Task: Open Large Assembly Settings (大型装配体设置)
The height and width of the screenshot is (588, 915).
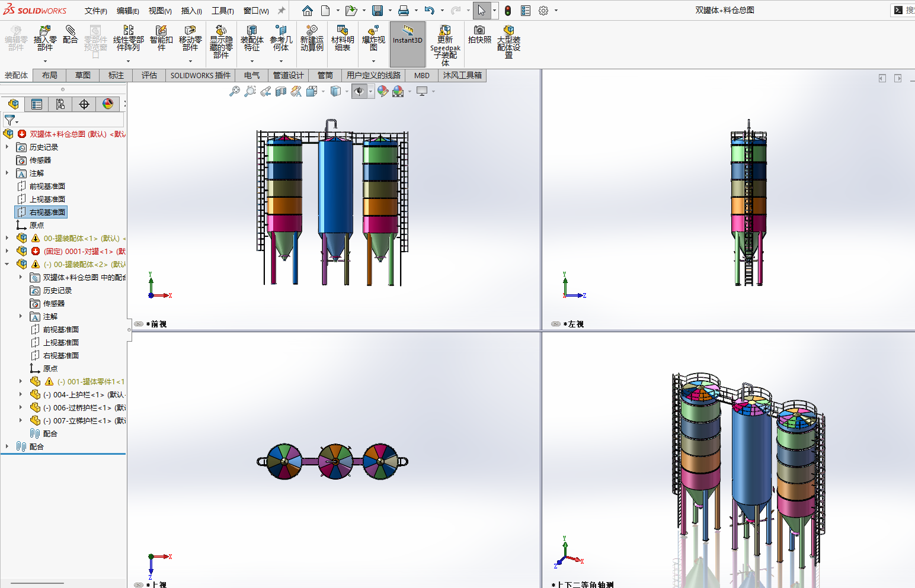Action: coord(508,41)
